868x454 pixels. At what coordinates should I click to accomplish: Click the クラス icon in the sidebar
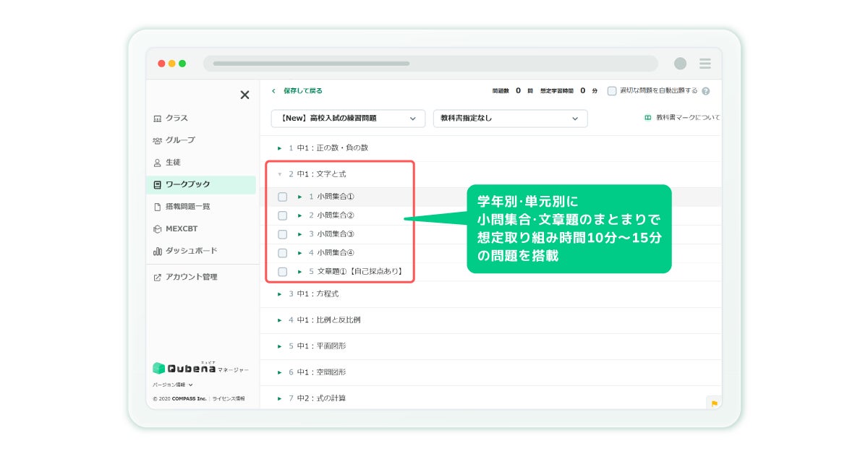[158, 119]
